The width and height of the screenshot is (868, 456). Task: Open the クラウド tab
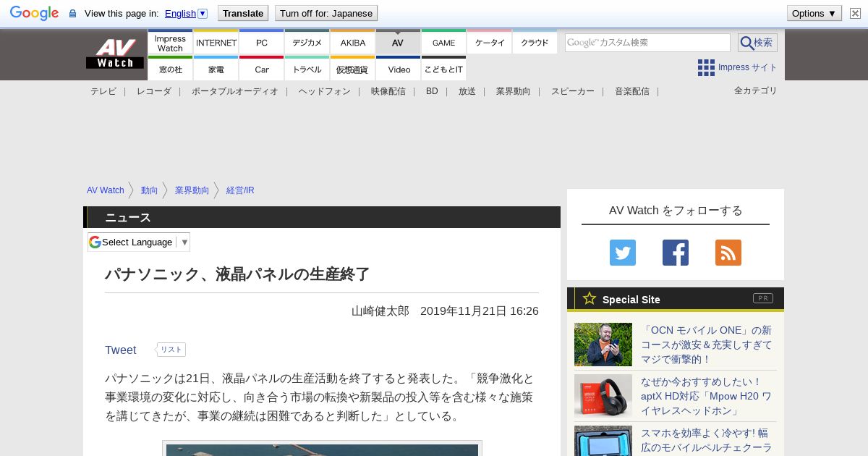pos(535,42)
